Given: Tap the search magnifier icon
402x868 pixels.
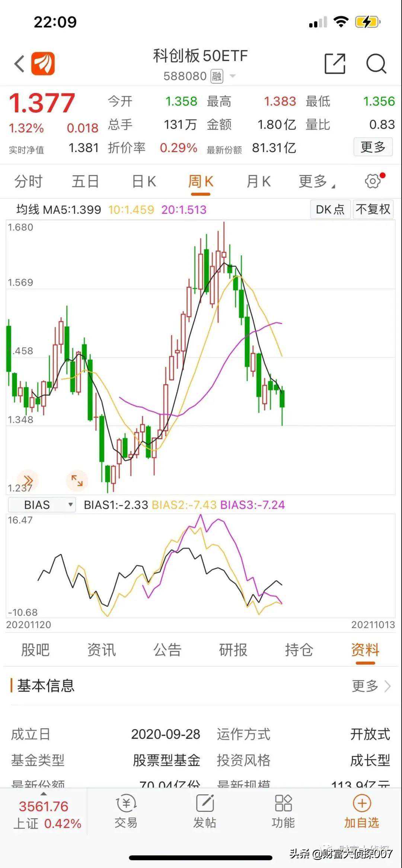Looking at the screenshot, I should pos(376,64).
